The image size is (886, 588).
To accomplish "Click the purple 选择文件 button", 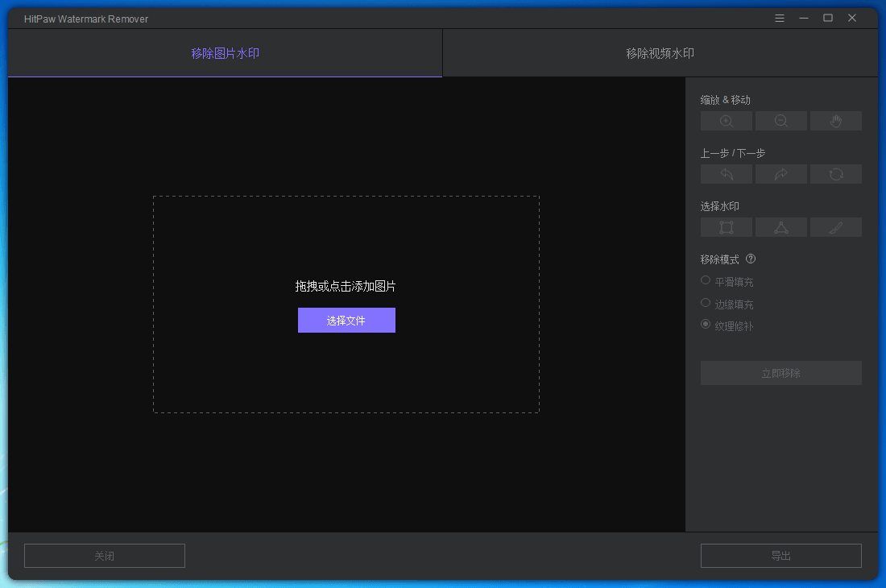I will (x=346, y=321).
